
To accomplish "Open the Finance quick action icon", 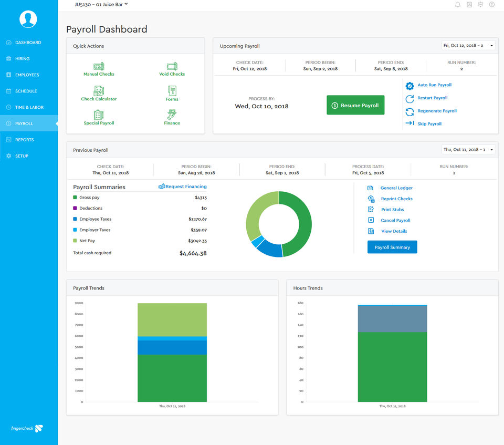I will click(172, 115).
